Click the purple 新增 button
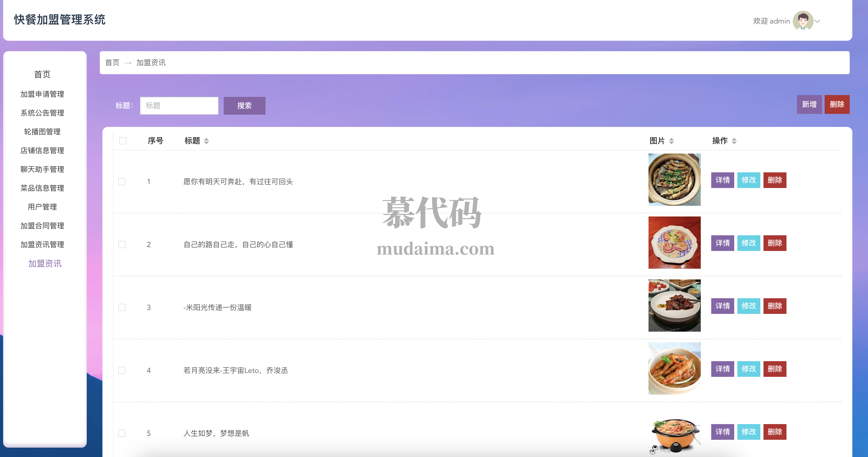The width and height of the screenshot is (868, 457). pos(809,104)
